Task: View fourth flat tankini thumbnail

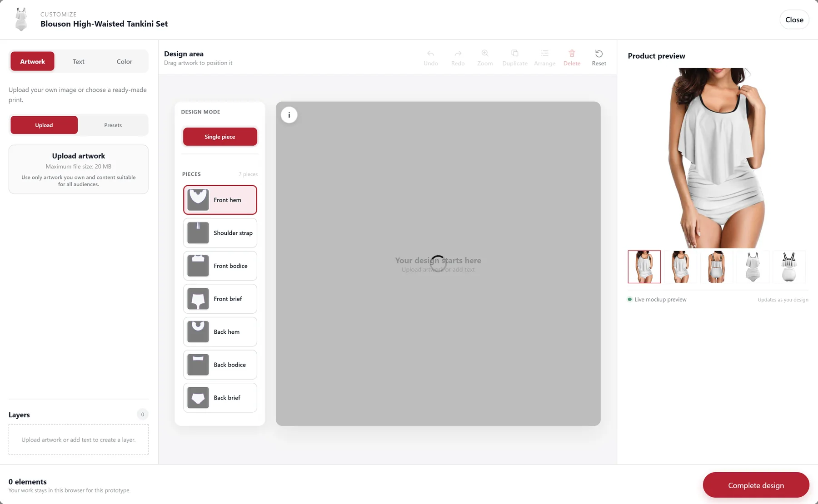Action: coord(753,267)
